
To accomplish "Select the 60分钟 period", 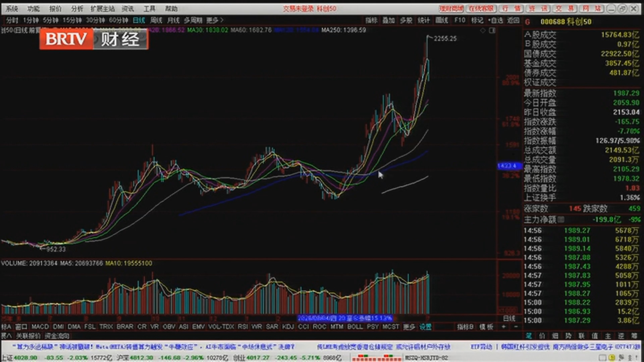I will [118, 20].
